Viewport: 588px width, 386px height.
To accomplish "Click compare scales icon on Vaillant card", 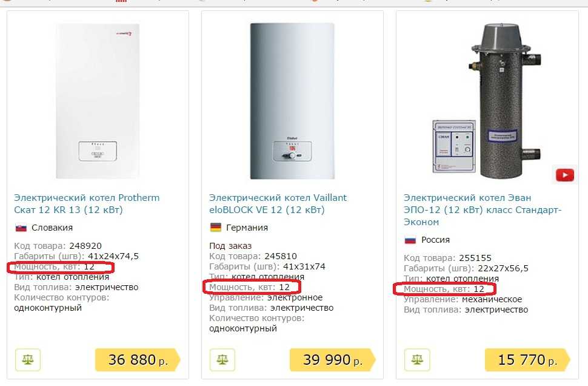I will 222,360.
